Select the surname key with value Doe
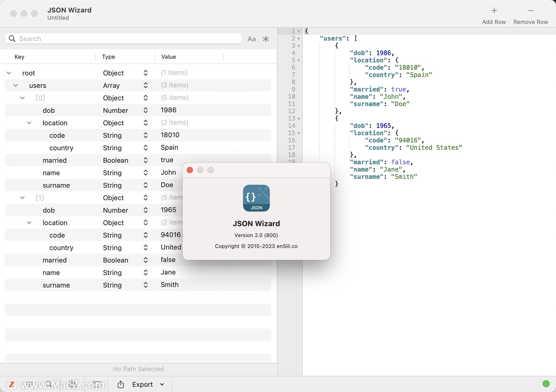Image resolution: width=556 pixels, height=392 pixels. tap(56, 185)
